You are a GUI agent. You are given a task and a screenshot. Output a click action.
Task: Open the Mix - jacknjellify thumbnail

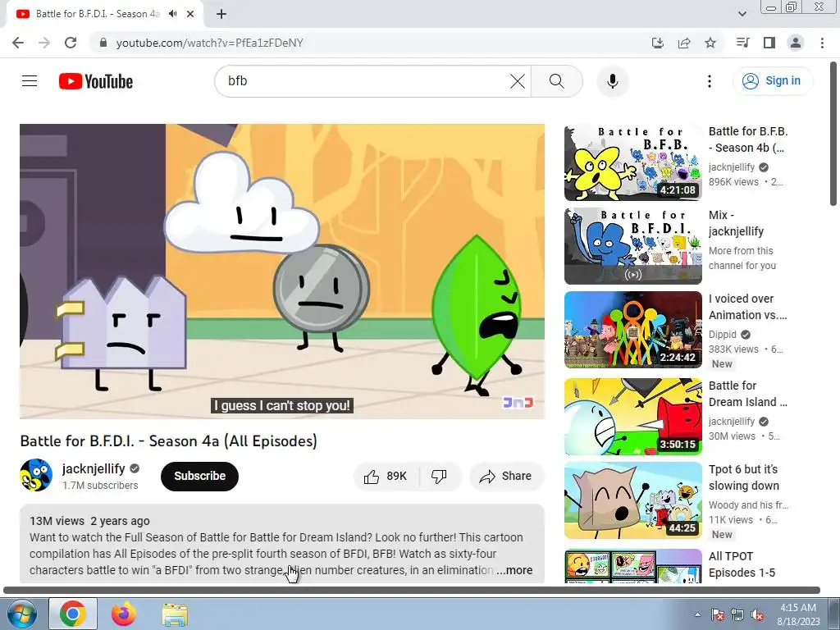click(632, 246)
